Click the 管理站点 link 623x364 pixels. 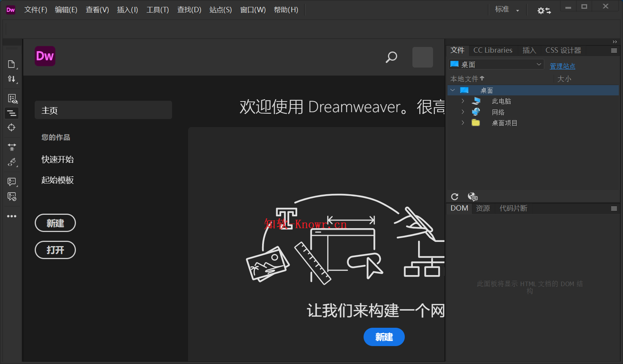(x=562, y=66)
